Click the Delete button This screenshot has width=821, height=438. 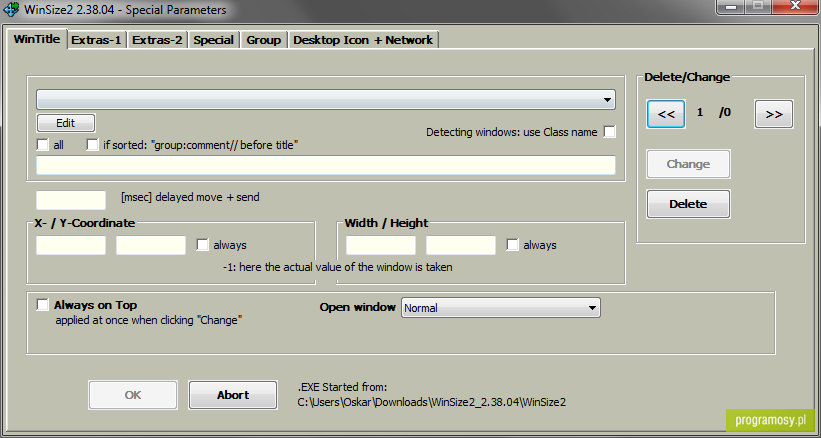point(689,204)
